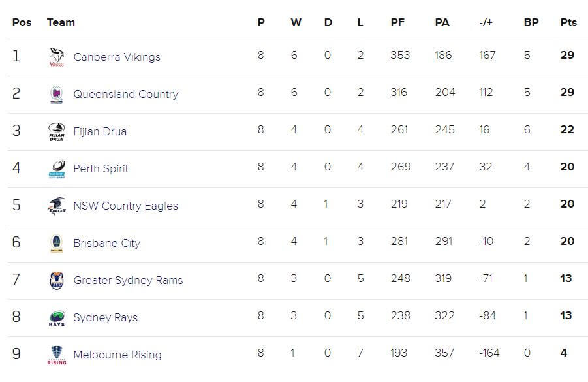588x382 pixels.
Task: Select Queensland Country's 29 points value
Action: [567, 92]
